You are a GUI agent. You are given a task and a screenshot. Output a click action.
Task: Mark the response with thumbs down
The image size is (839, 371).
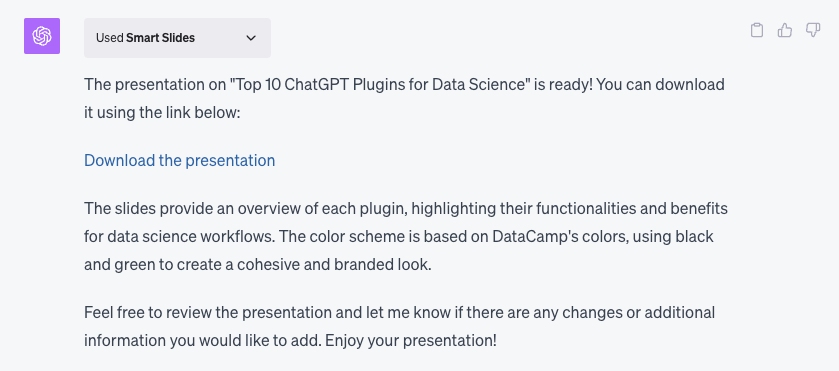(x=813, y=30)
